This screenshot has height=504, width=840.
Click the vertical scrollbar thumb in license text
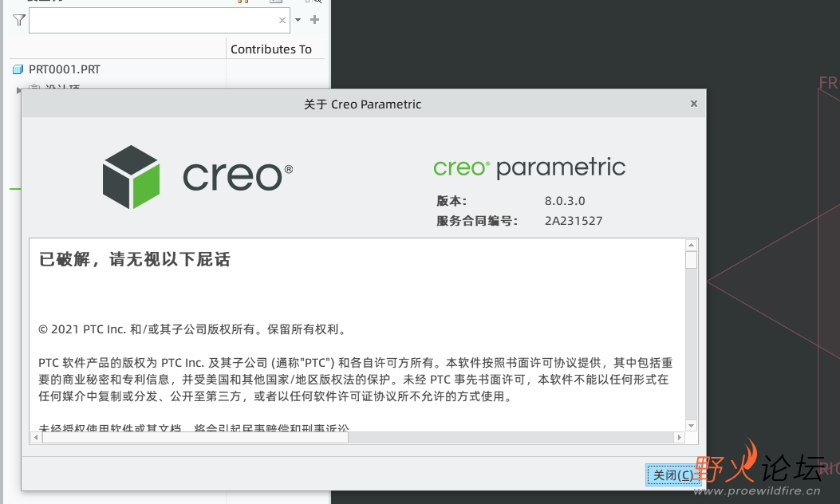coord(691,260)
